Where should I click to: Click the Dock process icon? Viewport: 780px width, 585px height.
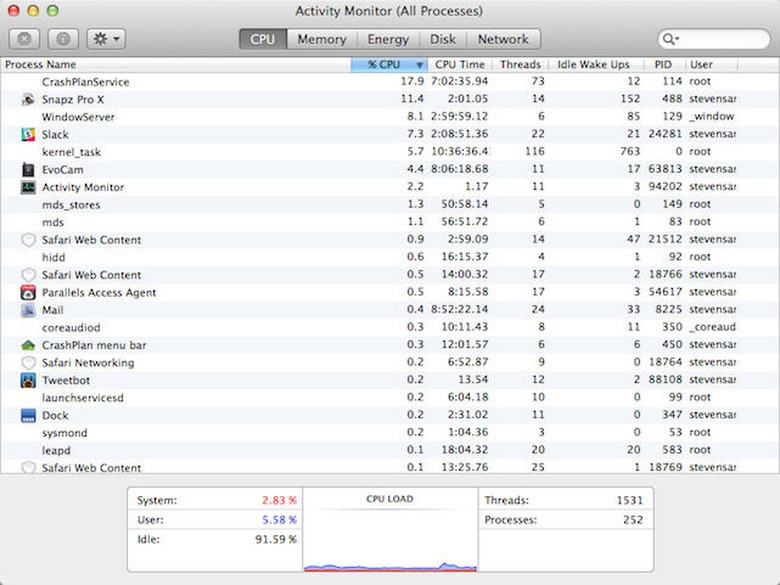[x=28, y=415]
